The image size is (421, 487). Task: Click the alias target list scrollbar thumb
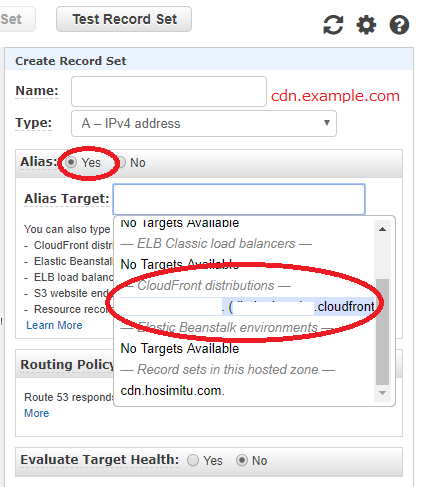point(382,332)
